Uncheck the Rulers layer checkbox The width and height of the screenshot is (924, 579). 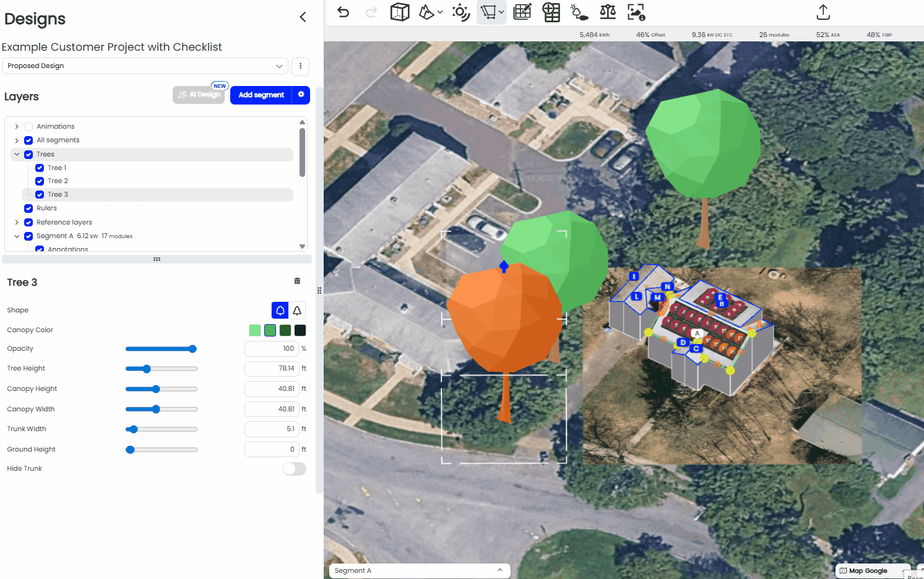click(28, 208)
